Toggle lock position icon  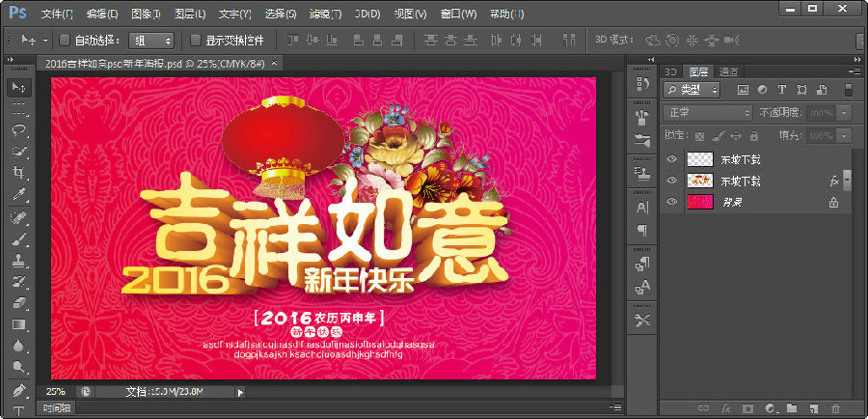(736, 135)
